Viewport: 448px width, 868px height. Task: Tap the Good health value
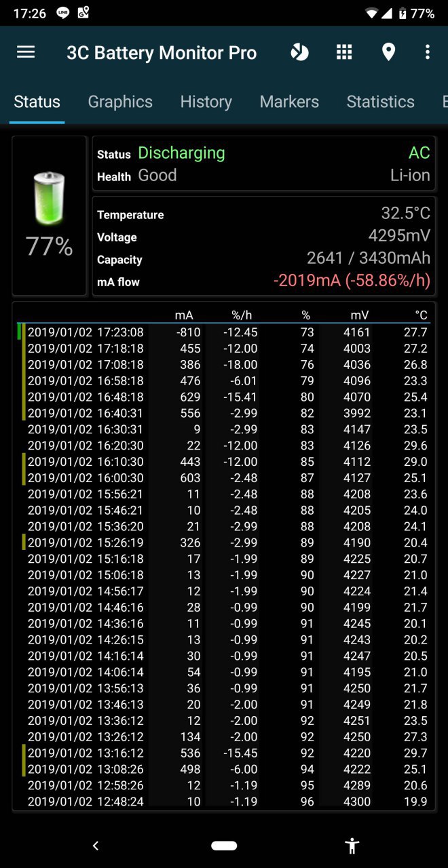(157, 175)
